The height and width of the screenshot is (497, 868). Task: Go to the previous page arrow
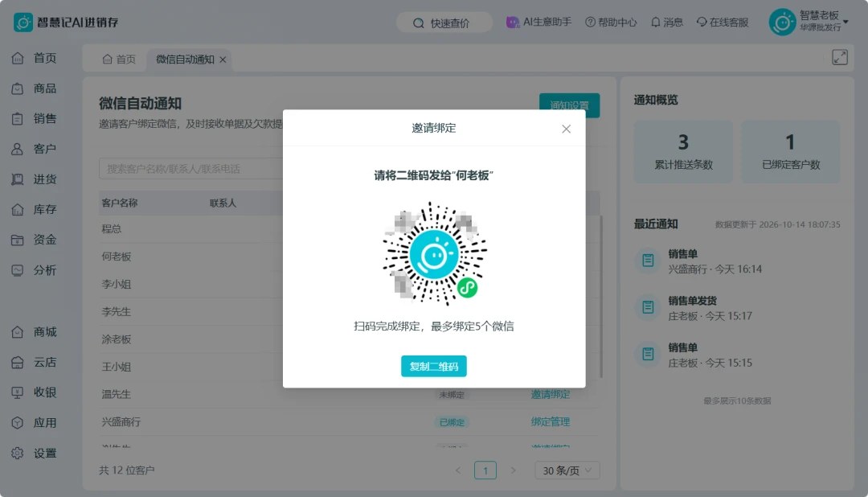click(458, 470)
